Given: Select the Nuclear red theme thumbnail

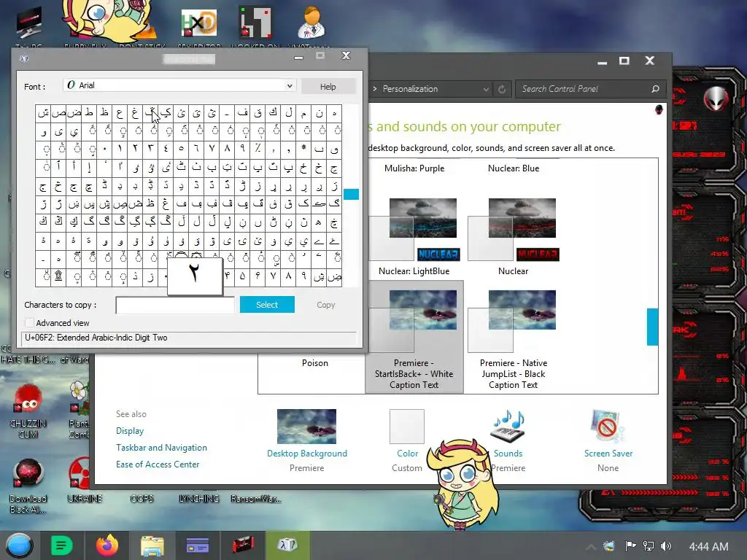Looking at the screenshot, I should tap(513, 230).
